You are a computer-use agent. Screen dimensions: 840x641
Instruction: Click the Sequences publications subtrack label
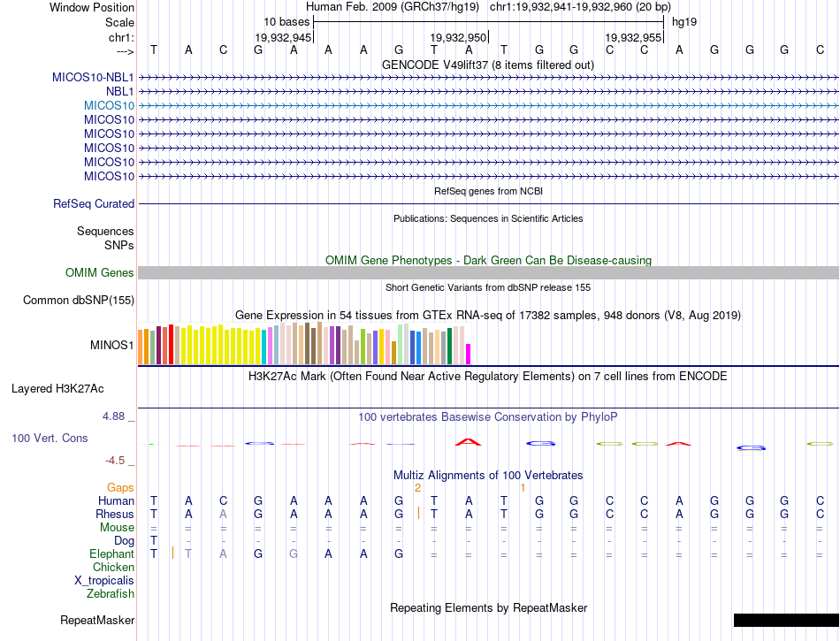[x=105, y=231]
